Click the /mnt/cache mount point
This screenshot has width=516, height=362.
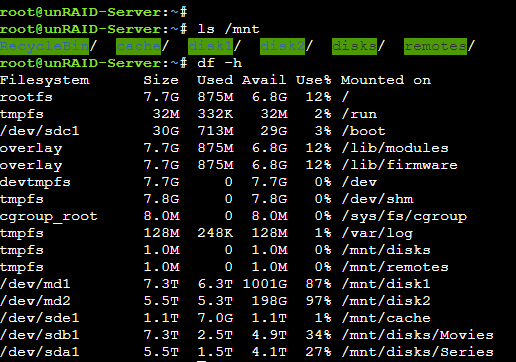(x=386, y=318)
